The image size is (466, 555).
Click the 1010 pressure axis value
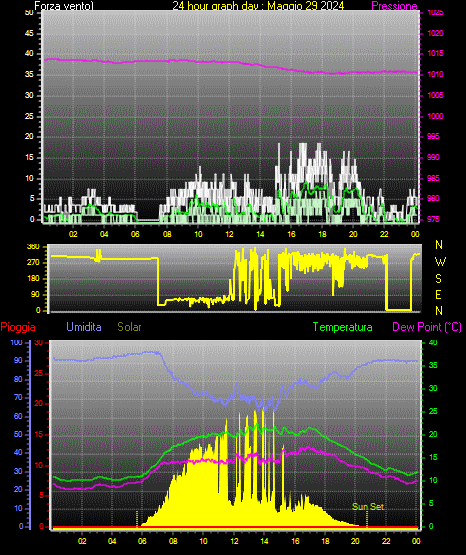436,74
